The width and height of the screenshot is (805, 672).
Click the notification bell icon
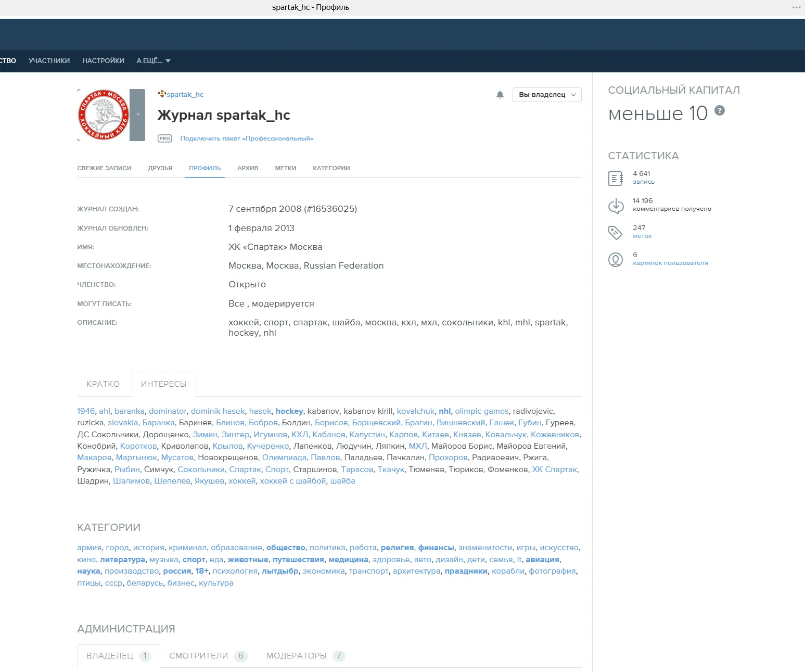pos(500,95)
